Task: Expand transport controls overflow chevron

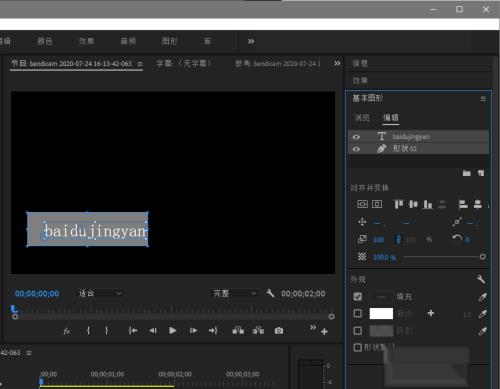Action: click(x=313, y=327)
